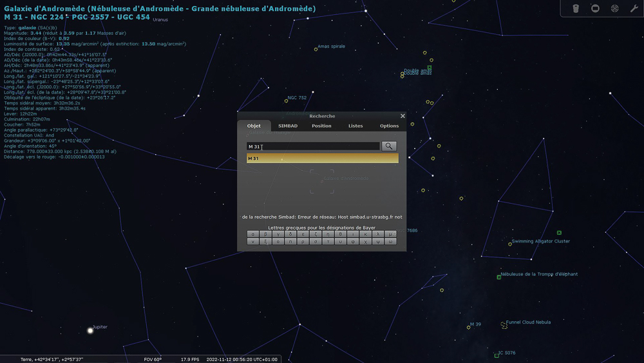Insert Greek letter zeta ζ
Screen dimensions: 644x363
click(316, 234)
